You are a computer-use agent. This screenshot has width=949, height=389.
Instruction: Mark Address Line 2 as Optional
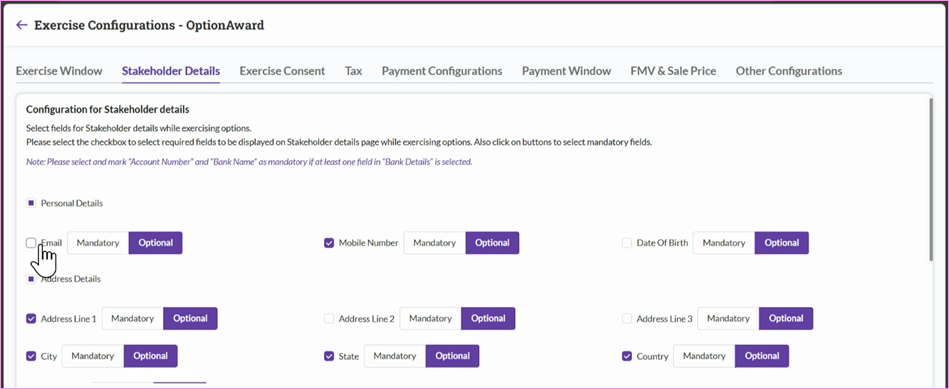488,318
